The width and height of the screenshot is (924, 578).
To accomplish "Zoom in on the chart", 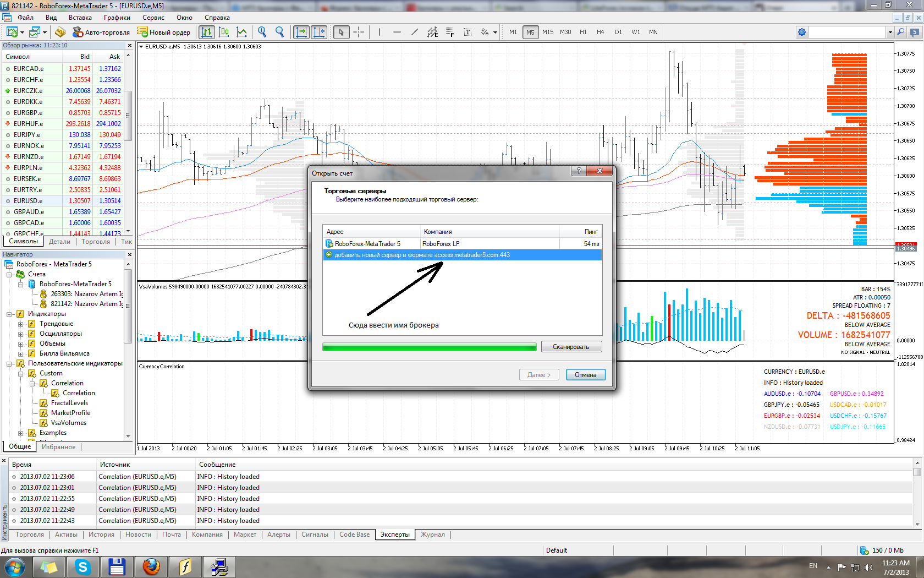I will [262, 32].
